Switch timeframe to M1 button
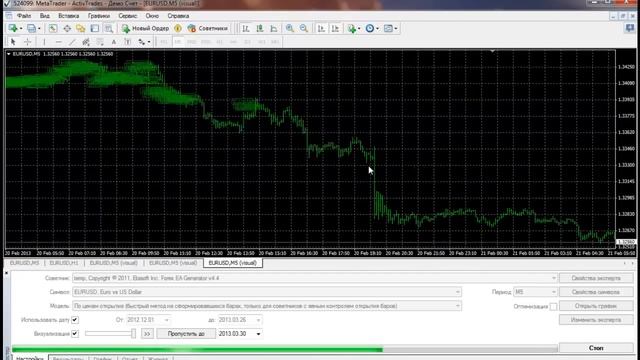This screenshot has width=640, height=360. click(164, 42)
